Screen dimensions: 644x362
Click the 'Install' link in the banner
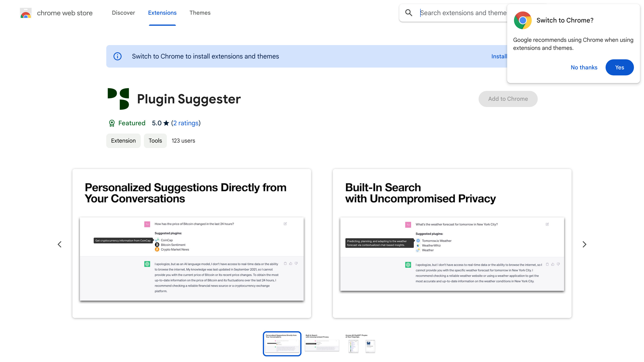coord(499,56)
